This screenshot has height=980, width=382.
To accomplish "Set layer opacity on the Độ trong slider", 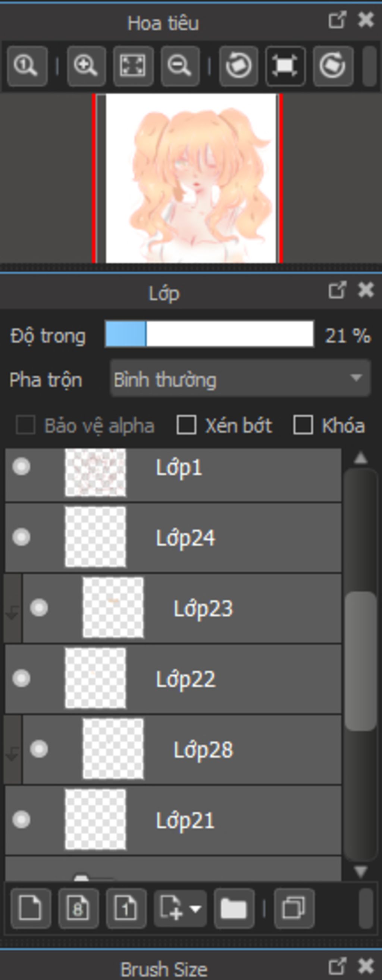I will pos(210,334).
